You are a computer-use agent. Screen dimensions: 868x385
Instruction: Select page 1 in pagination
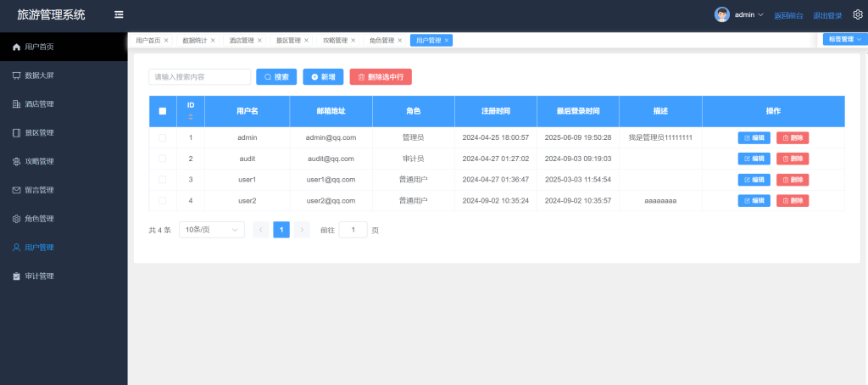pyautogui.click(x=281, y=229)
